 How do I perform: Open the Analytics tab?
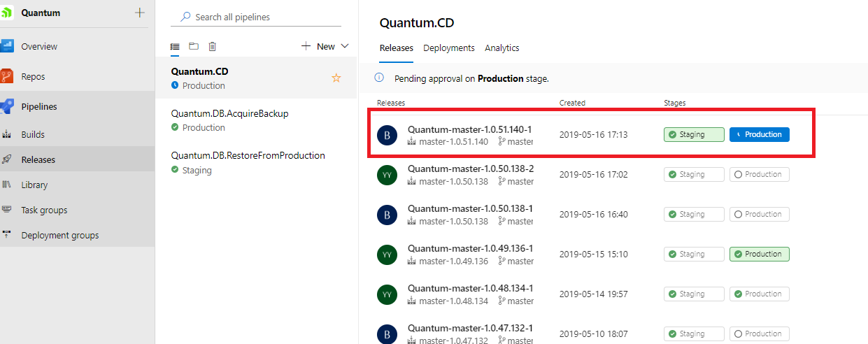coord(501,48)
